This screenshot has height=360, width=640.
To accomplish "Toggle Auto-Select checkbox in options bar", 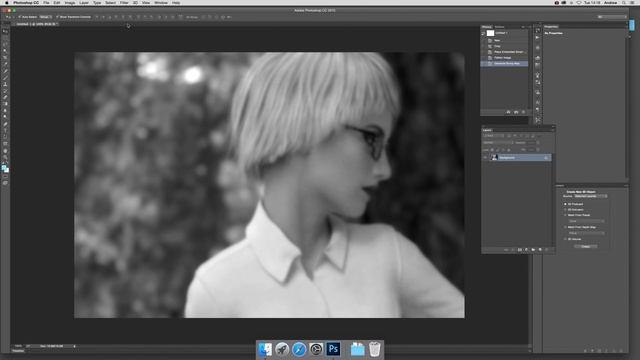I will [19, 17].
